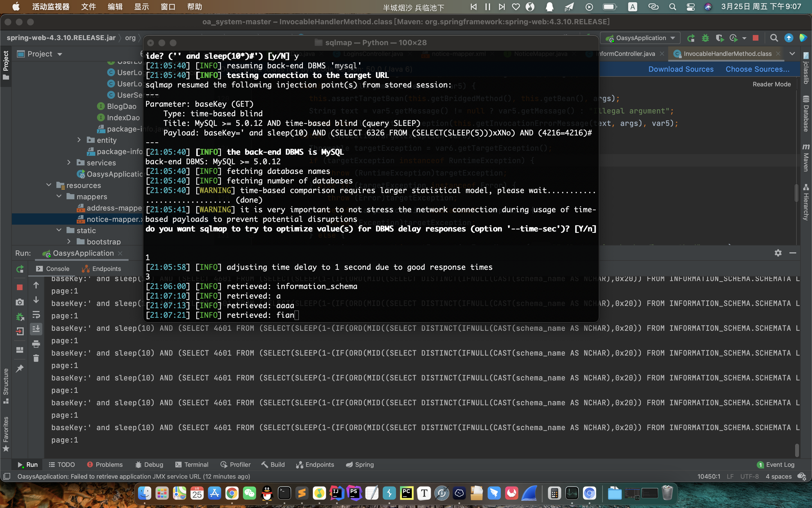Open the Terminal tool window
Image resolution: width=812 pixels, height=508 pixels.
coord(192,465)
